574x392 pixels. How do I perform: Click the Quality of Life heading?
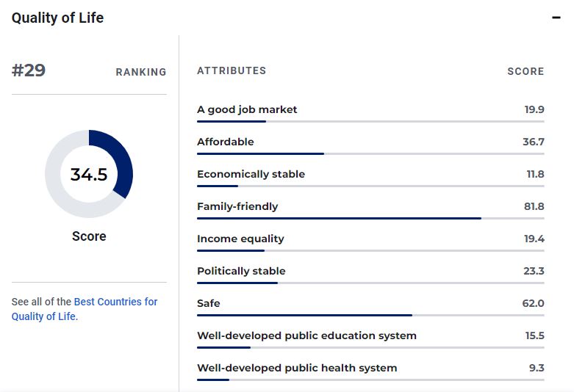tap(57, 18)
